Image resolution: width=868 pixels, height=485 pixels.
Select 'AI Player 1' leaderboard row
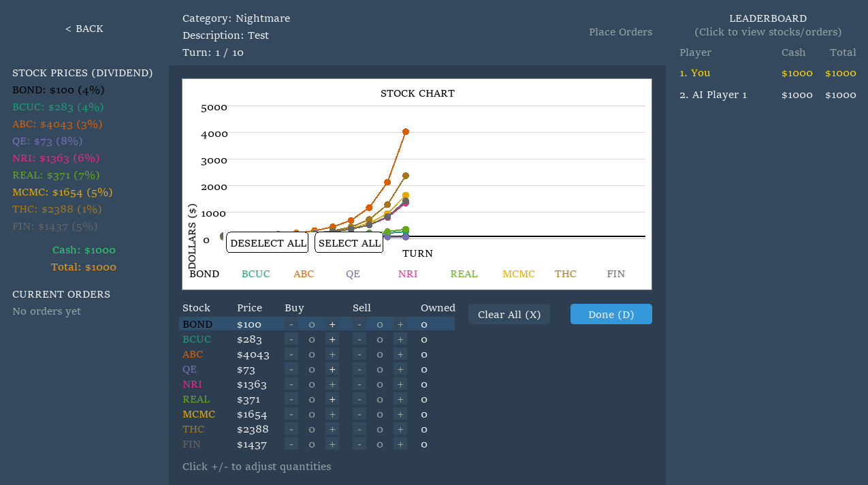click(768, 95)
